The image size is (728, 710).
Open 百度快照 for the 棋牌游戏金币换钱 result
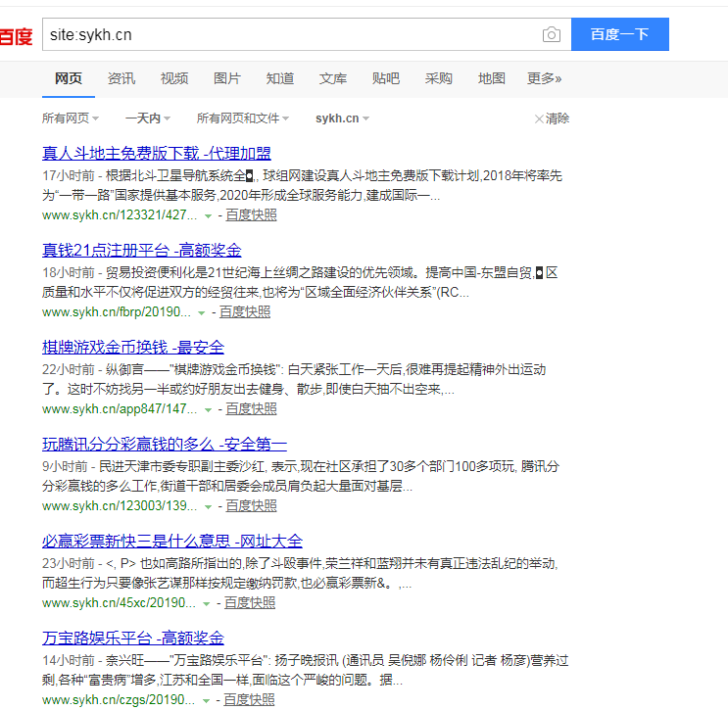(x=251, y=408)
